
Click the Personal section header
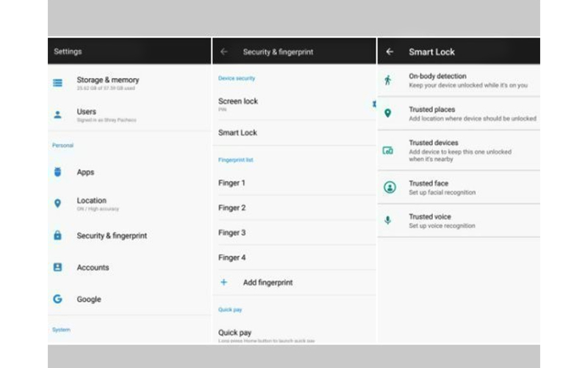tap(62, 145)
